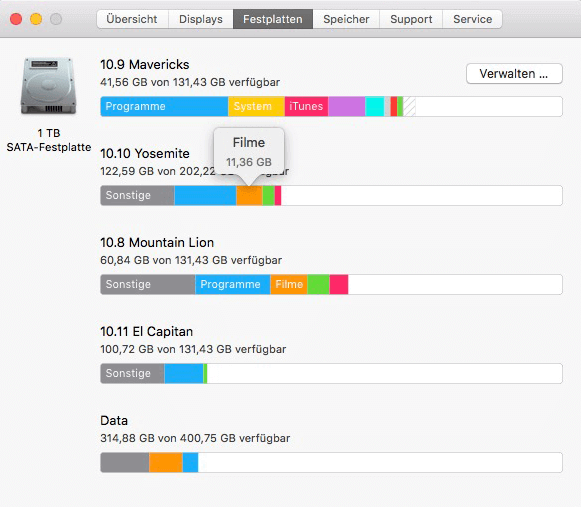
Task: Click the orange segment in Data bar
Action: 166,462
